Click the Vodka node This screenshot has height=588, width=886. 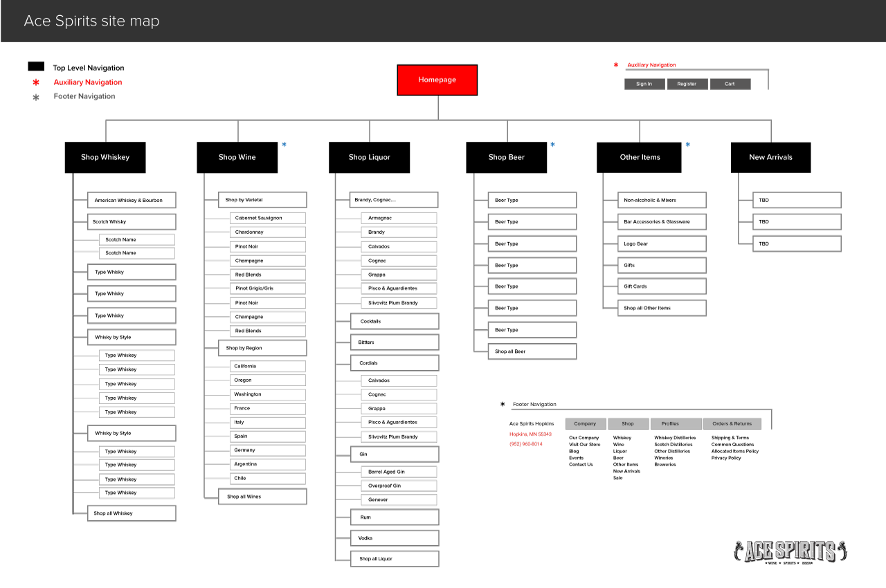(x=395, y=538)
